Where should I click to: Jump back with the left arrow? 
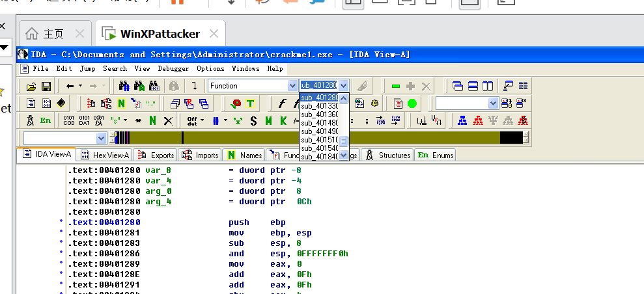(x=70, y=86)
